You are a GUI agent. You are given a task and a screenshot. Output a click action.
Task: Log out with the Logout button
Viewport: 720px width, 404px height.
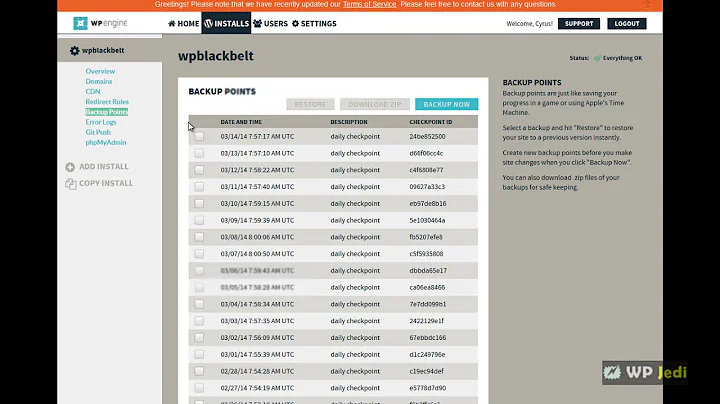pyautogui.click(x=627, y=23)
